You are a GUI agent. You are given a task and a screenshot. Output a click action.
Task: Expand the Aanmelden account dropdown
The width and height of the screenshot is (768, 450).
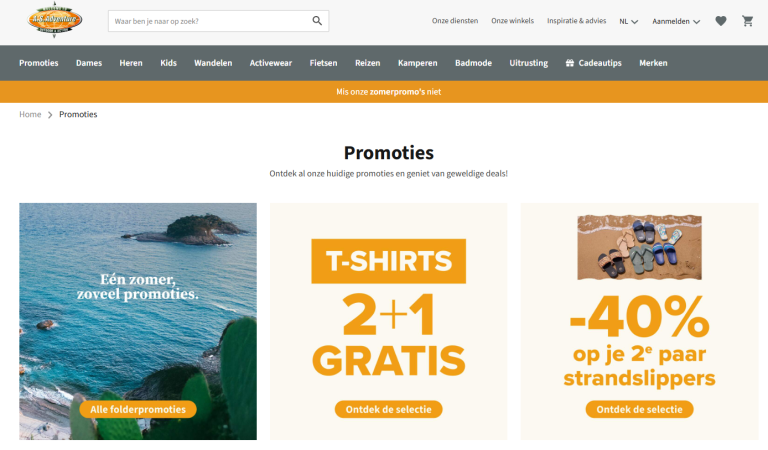[676, 22]
